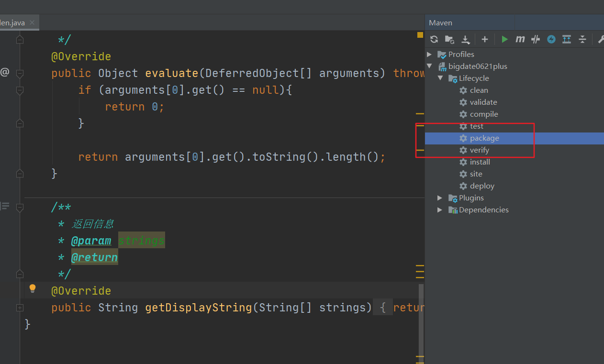Screen dimensions: 604x364
Task: Select bigdate0621plus project in Maven tree
Action: pos(478,66)
